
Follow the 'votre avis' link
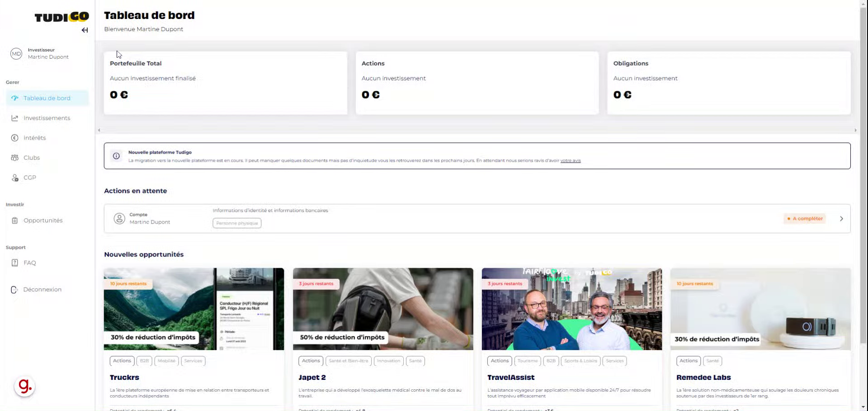tap(571, 160)
